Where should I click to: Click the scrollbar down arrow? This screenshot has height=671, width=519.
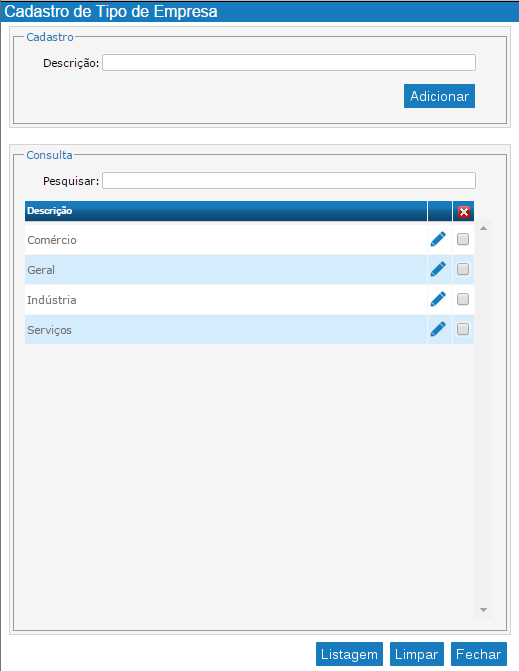(x=483, y=610)
